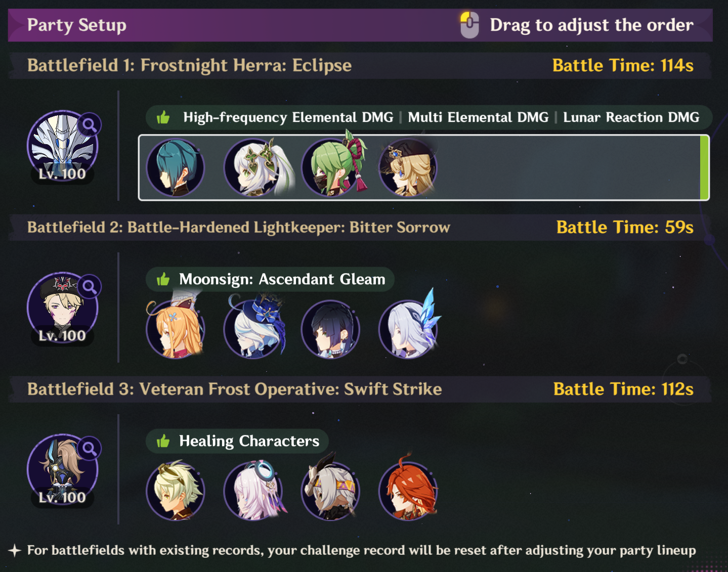
Task: Select the pale-blonde character with goggles
Action: click(x=175, y=491)
